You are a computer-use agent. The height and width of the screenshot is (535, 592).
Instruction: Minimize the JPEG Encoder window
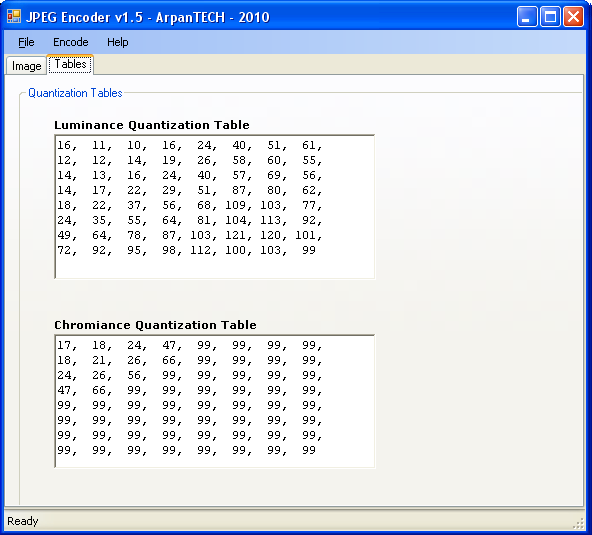click(527, 17)
